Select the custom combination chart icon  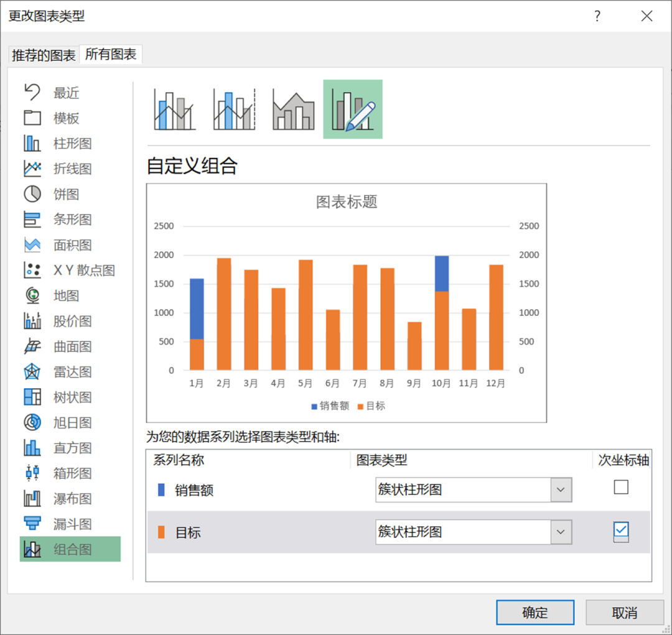pyautogui.click(x=353, y=109)
